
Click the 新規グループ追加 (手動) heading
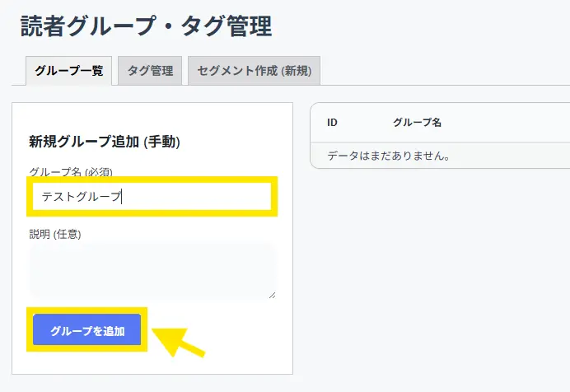pyautogui.click(x=105, y=142)
